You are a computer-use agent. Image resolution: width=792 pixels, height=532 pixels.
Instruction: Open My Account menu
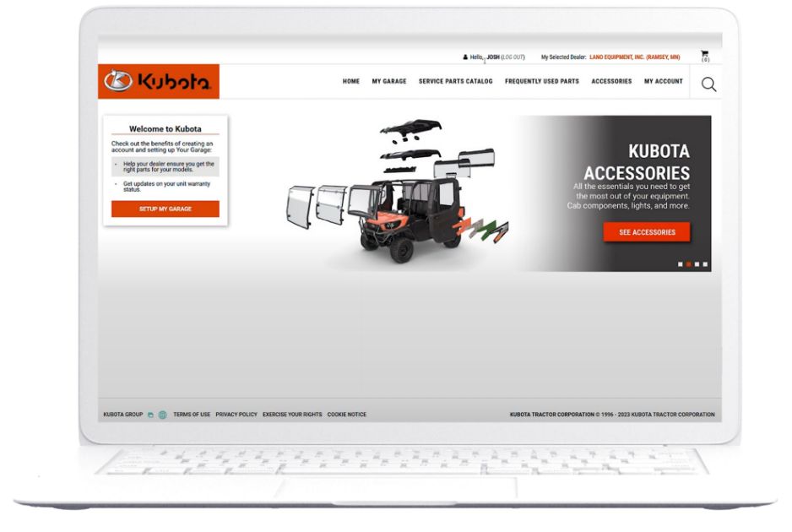click(x=663, y=81)
